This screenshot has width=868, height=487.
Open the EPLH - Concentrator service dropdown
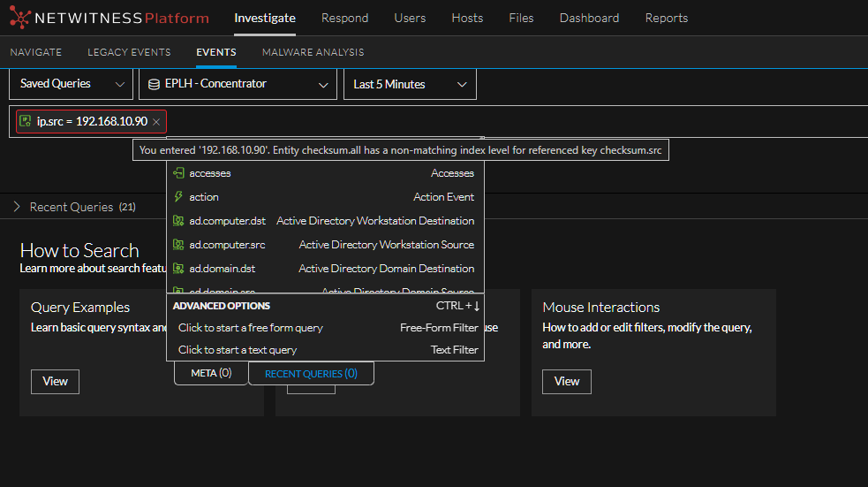[238, 85]
